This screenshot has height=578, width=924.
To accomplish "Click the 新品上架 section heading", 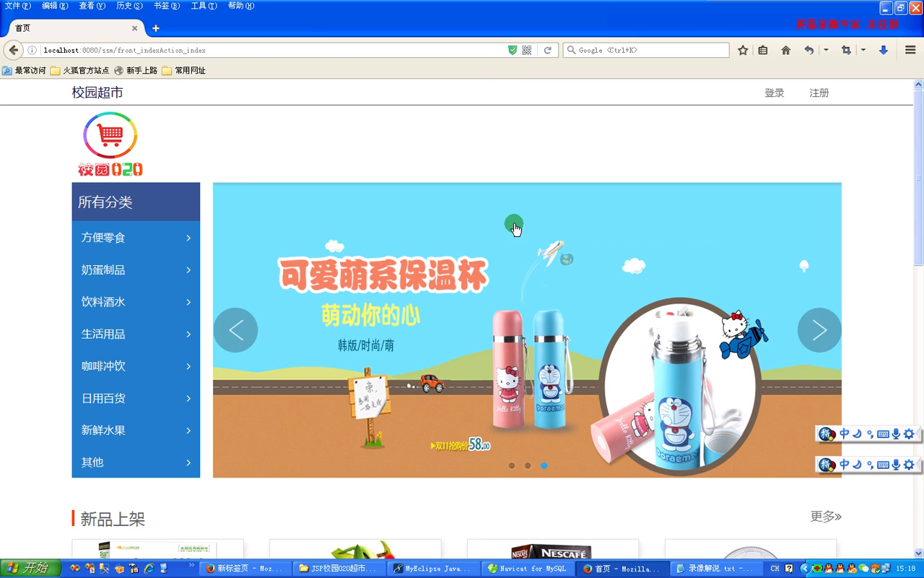I will pyautogui.click(x=113, y=519).
